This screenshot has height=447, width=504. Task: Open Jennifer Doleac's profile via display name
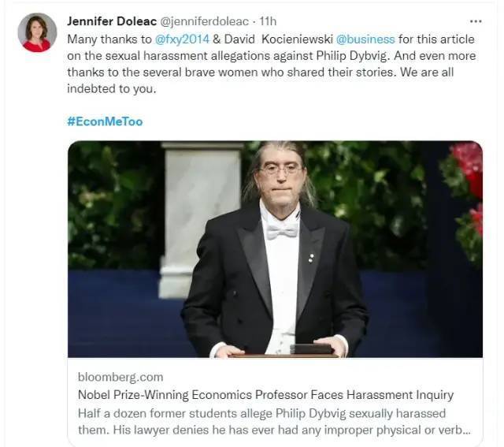pos(111,20)
